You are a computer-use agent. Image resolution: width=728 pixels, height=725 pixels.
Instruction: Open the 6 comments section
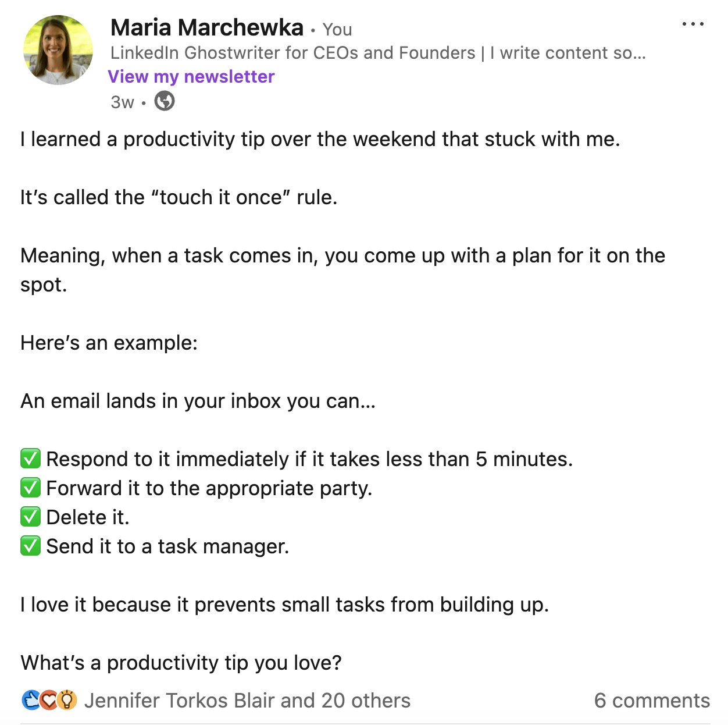[651, 701]
